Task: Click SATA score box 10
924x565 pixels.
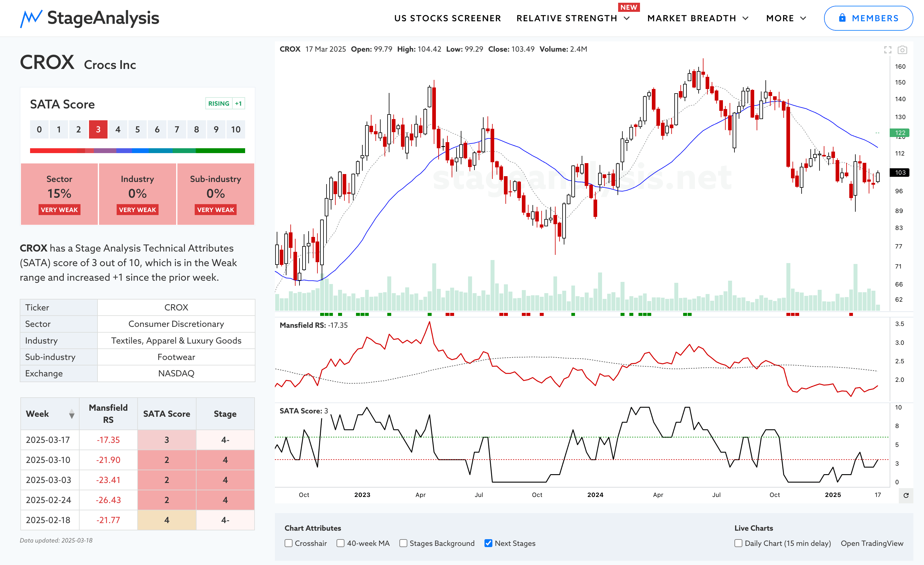Action: pos(235,129)
